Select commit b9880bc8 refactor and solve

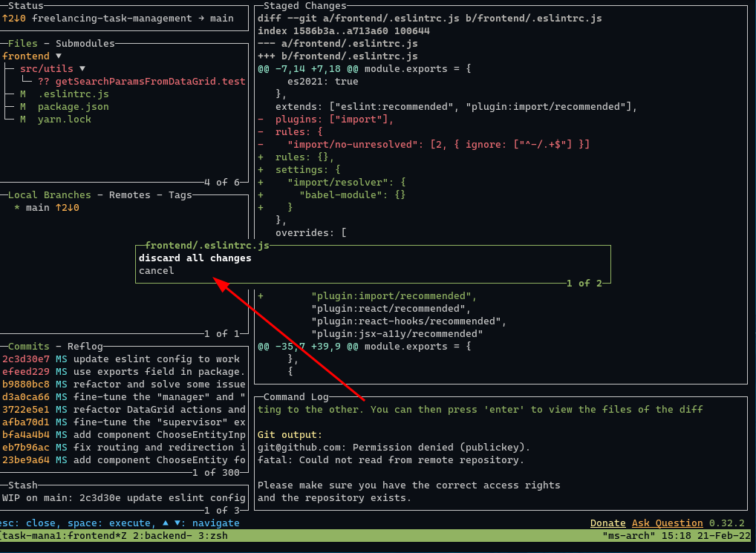coord(123,384)
